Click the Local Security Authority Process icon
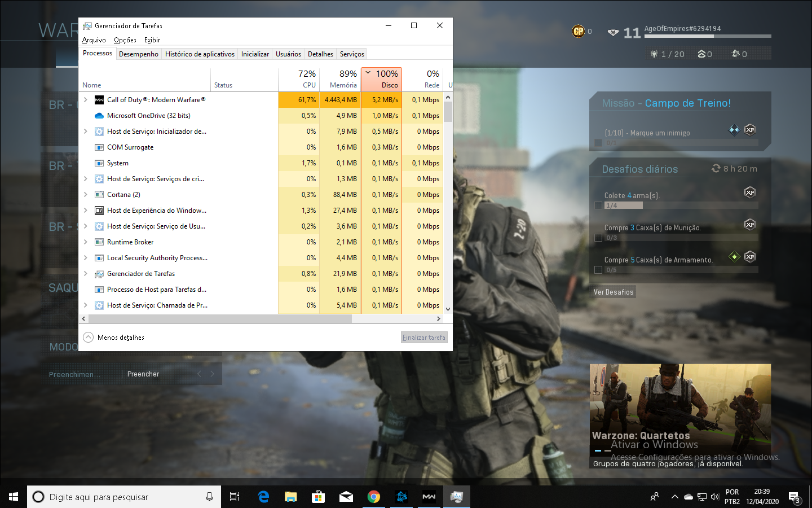The height and width of the screenshot is (508, 812). pyautogui.click(x=99, y=258)
